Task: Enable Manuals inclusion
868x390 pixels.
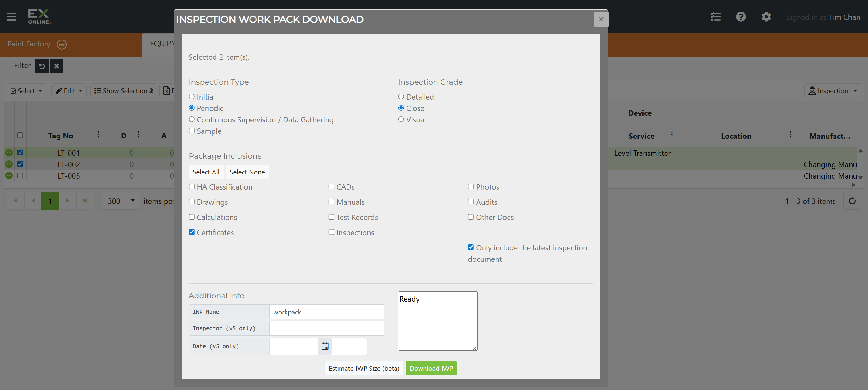Action: (331, 202)
